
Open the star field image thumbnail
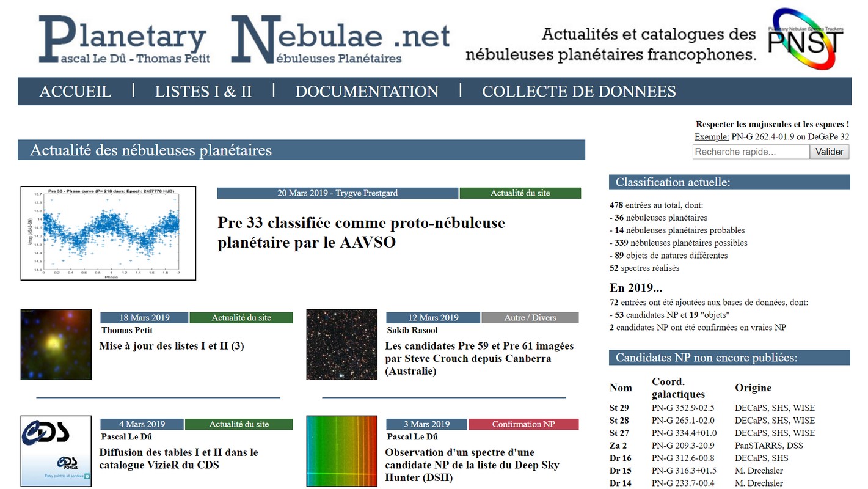(x=341, y=344)
